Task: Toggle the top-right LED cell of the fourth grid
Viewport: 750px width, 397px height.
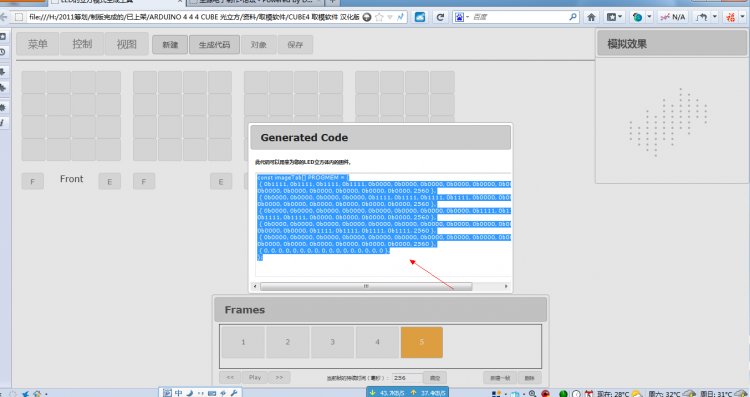Action: coord(442,82)
